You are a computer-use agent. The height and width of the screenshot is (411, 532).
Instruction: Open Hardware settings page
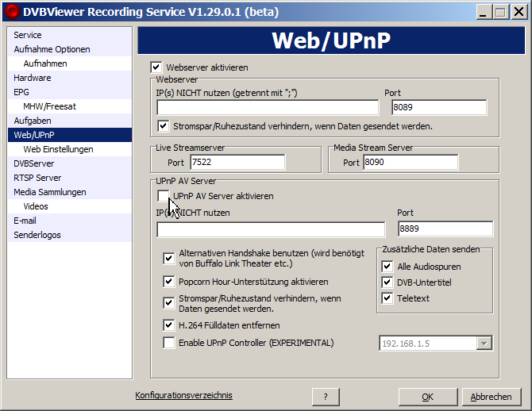tap(70, 78)
